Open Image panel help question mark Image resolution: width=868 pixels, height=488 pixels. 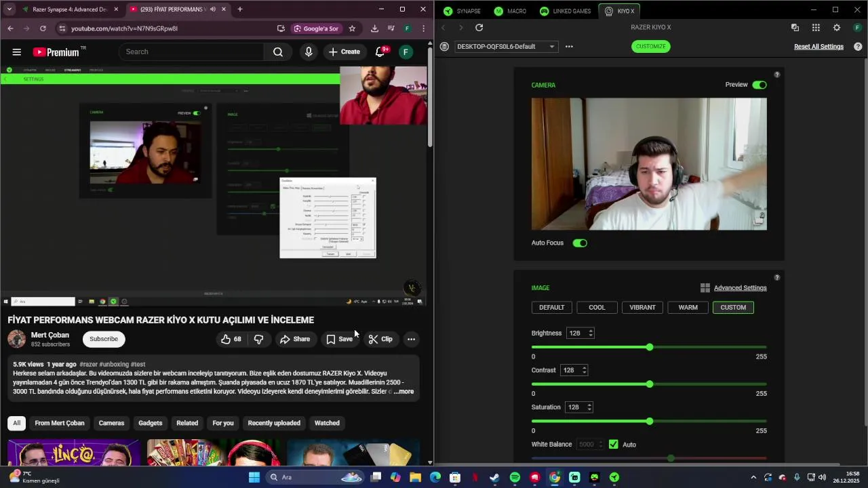777,277
